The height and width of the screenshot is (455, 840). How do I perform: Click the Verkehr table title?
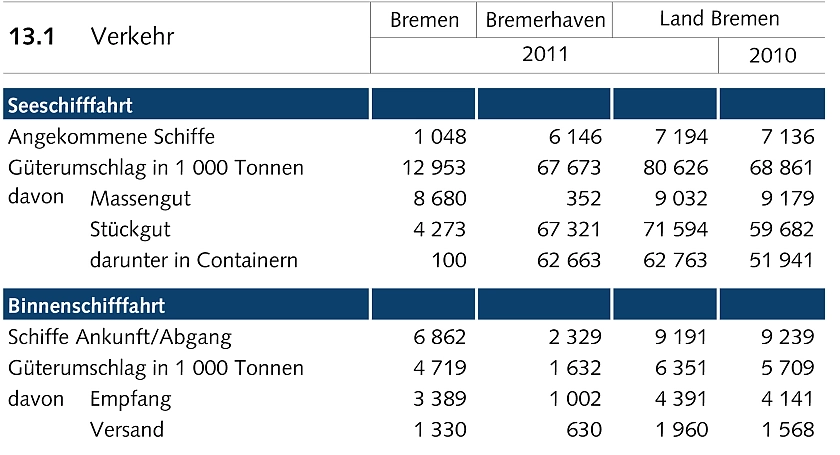click(x=132, y=37)
